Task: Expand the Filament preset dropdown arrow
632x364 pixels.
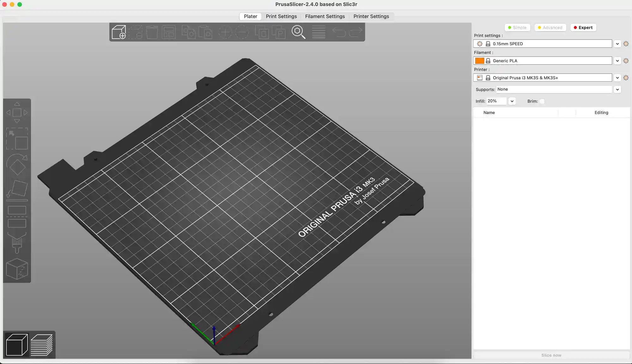Action: (617, 61)
